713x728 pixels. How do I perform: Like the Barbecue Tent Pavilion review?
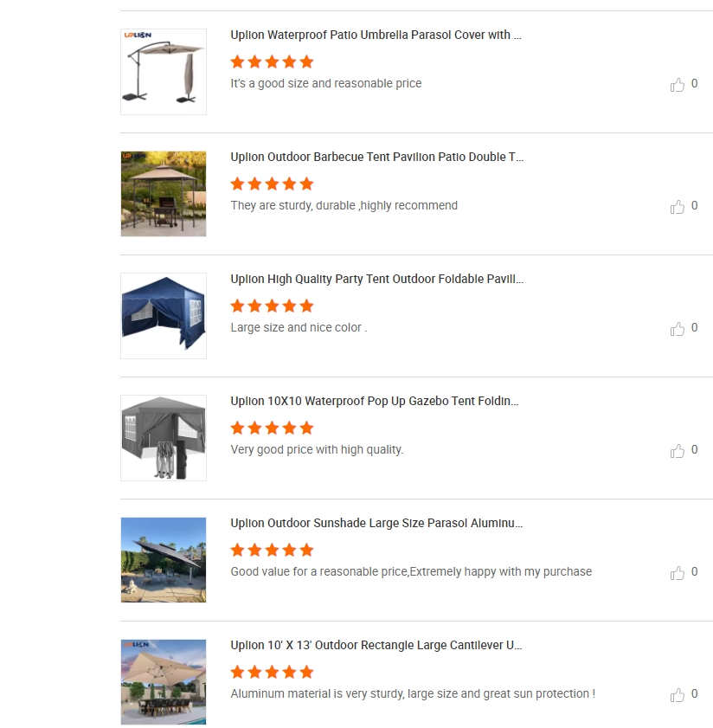pos(678,207)
